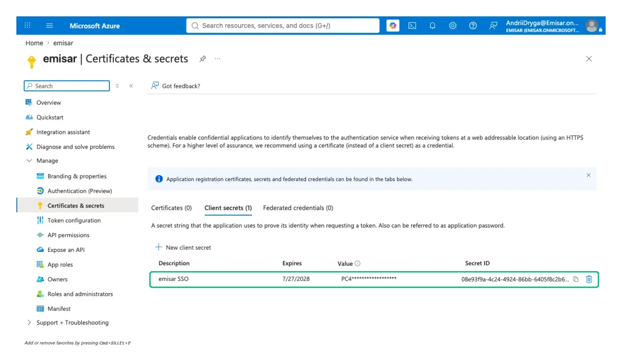622x364 pixels.
Task: Click the AndriiDryga account name
Action: click(x=542, y=23)
